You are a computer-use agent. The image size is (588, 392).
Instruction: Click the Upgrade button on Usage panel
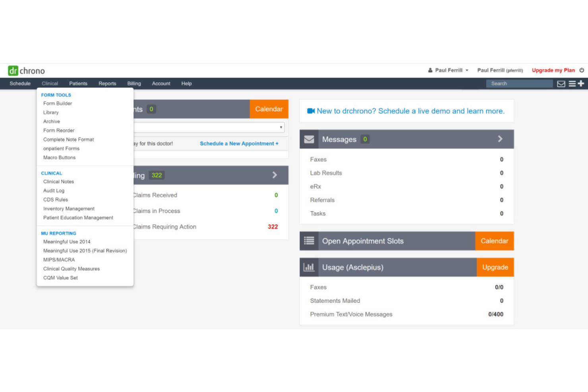(x=495, y=267)
